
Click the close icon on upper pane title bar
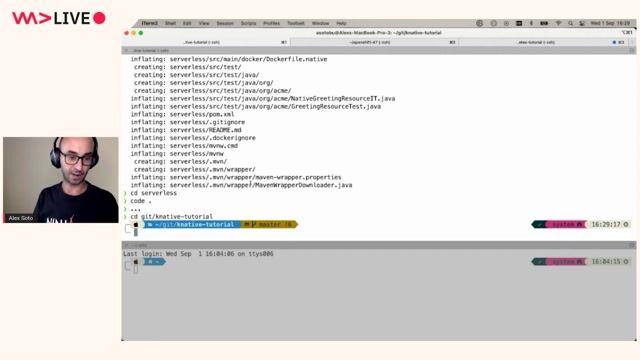[126, 51]
